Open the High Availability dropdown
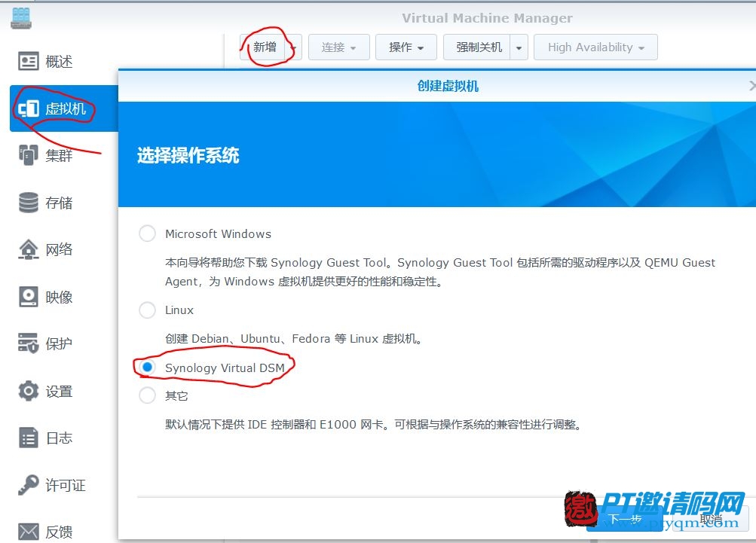Image resolution: width=756 pixels, height=543 pixels. (x=595, y=47)
